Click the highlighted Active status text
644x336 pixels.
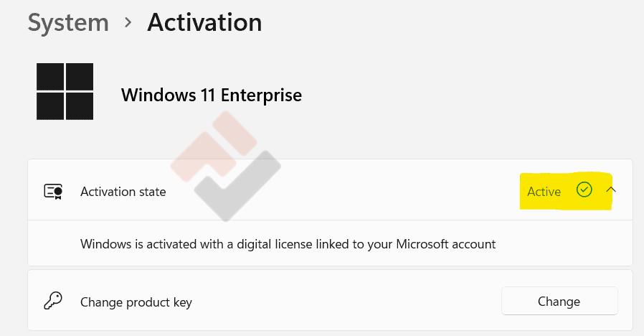pyautogui.click(x=544, y=192)
